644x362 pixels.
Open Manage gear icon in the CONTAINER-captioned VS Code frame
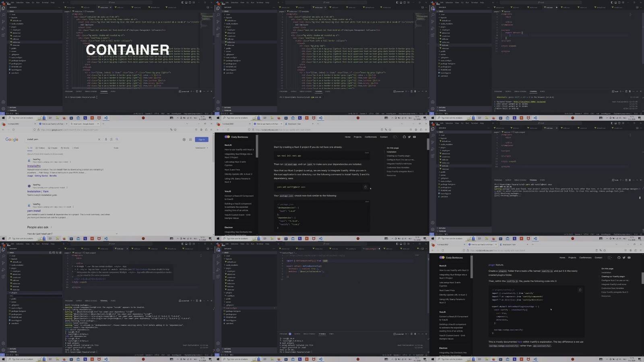pos(3,108)
